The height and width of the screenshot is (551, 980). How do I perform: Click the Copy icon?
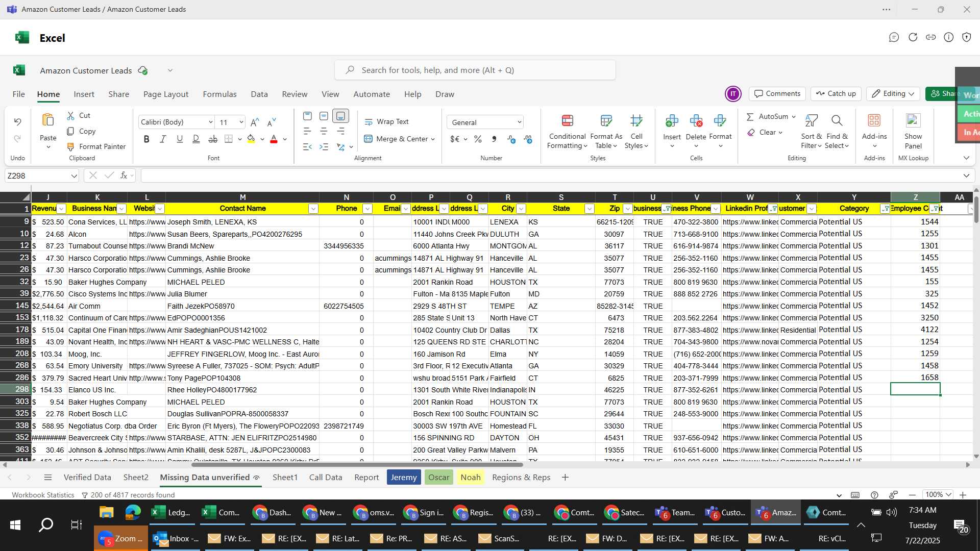[71, 131]
